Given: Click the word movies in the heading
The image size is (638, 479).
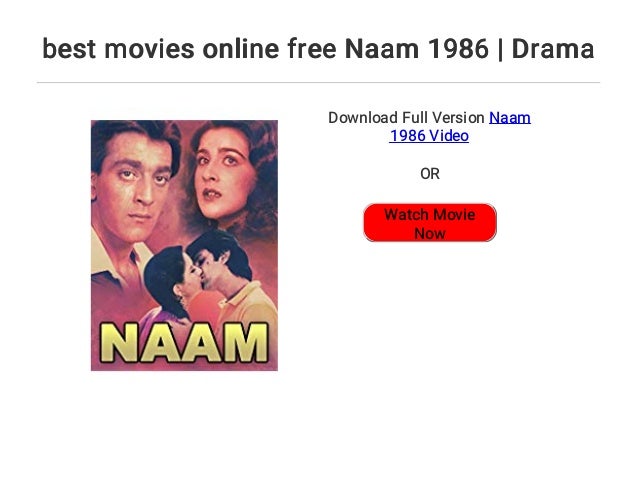Looking at the screenshot, I should tap(149, 48).
